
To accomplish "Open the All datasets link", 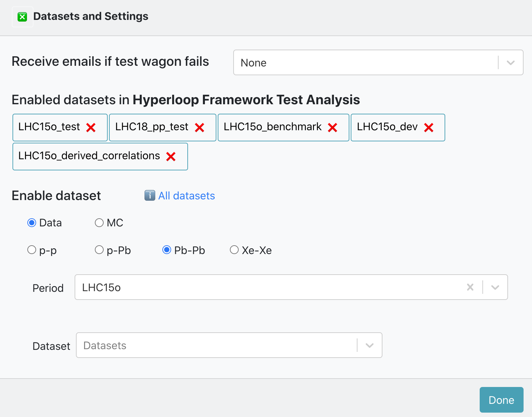I will coord(186,196).
